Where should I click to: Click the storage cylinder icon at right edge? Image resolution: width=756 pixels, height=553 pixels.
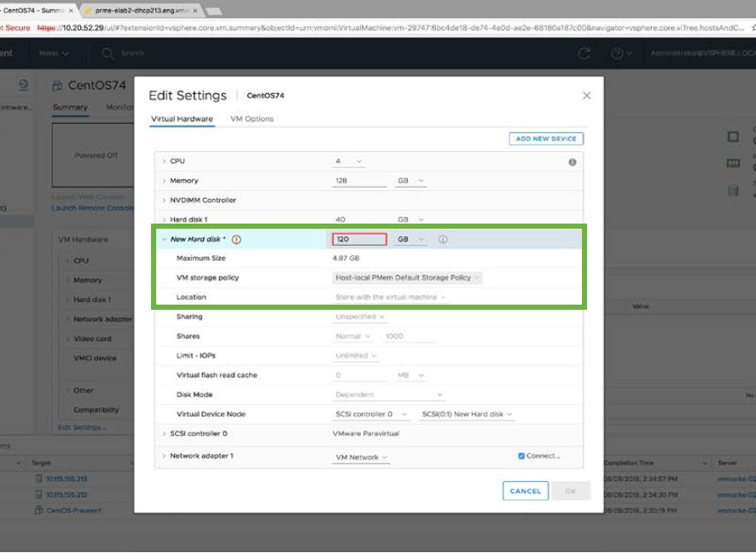[733, 191]
